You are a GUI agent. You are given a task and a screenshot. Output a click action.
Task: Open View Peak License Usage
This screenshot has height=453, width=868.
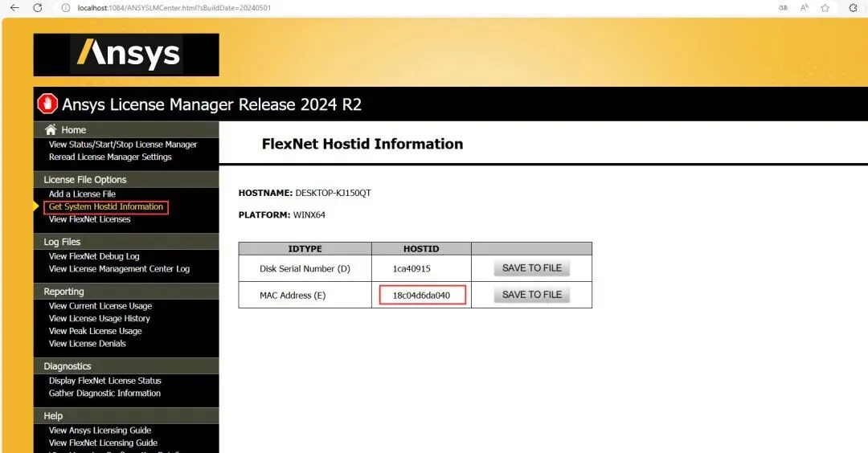point(95,331)
